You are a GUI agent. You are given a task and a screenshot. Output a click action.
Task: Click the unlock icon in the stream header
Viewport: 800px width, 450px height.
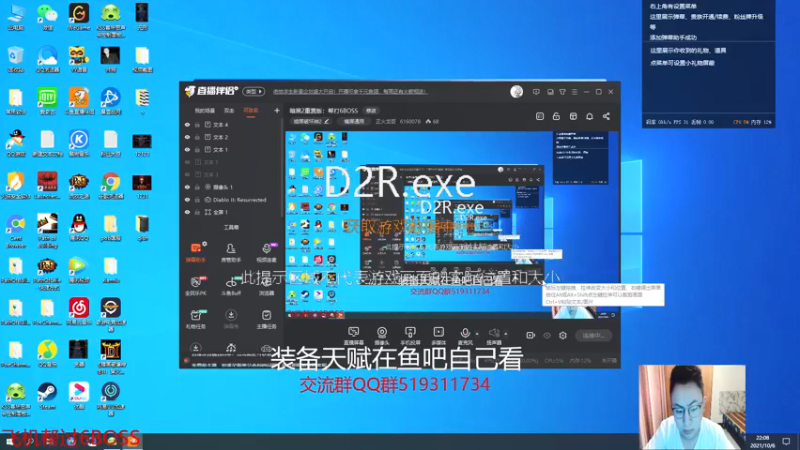click(556, 116)
